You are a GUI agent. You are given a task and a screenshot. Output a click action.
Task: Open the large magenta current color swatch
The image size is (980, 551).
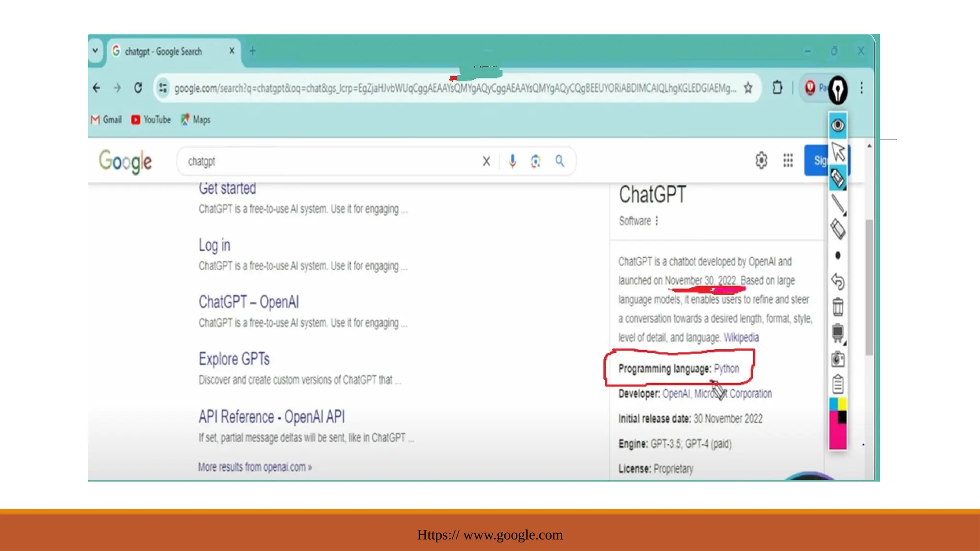click(837, 436)
